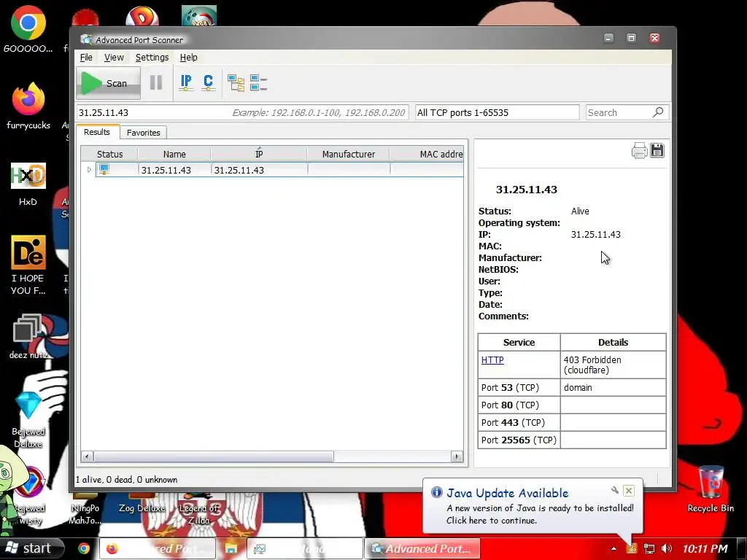Image resolution: width=747 pixels, height=560 pixels.
Task: Open the Settings menu
Action: coord(152,57)
